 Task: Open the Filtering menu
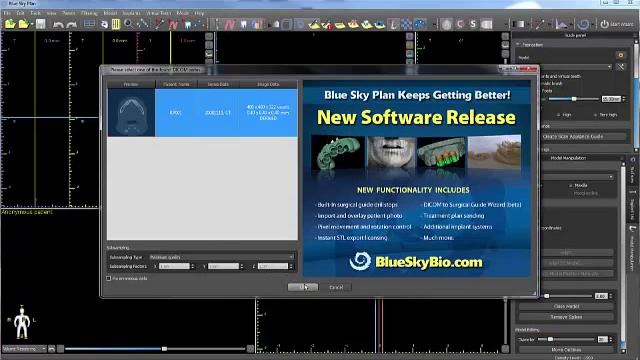89,13
